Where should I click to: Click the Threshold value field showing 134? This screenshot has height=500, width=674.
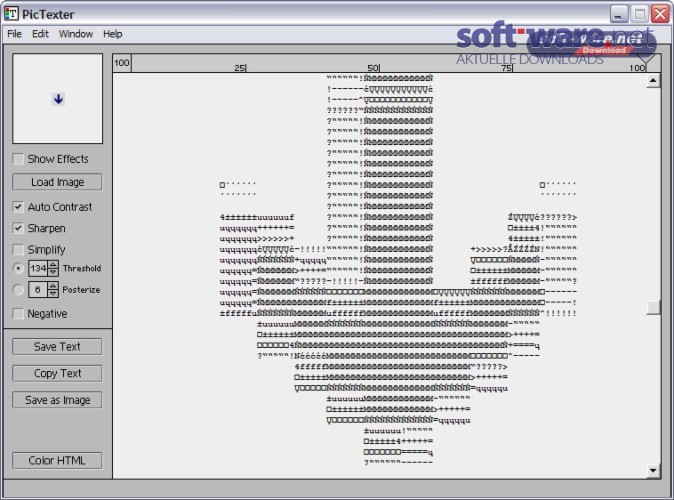click(38, 268)
